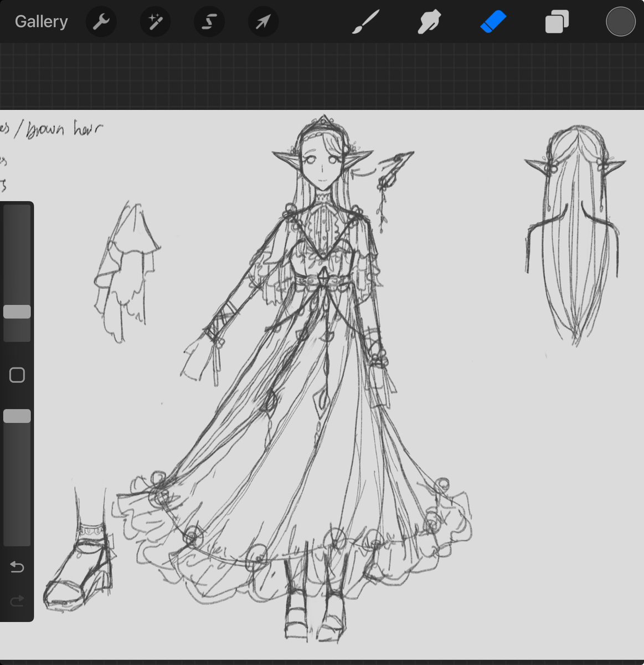Activate the Transform arrow tool
Image resolution: width=644 pixels, height=665 pixels.
tap(263, 22)
